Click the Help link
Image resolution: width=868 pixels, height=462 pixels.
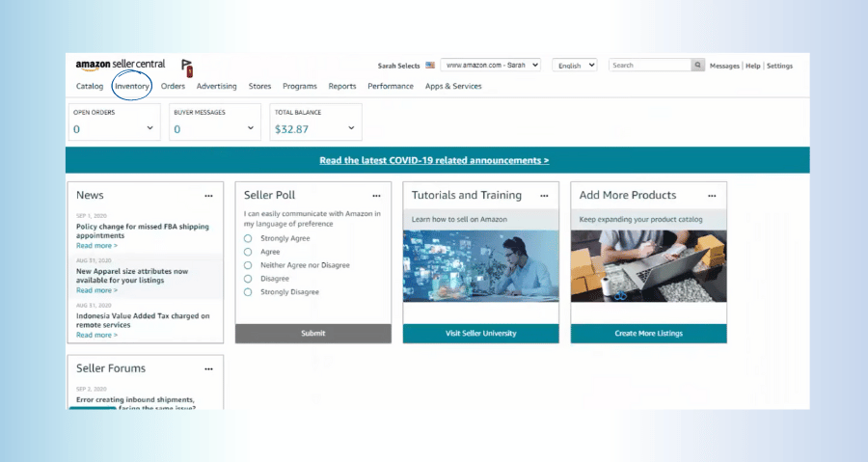click(753, 66)
